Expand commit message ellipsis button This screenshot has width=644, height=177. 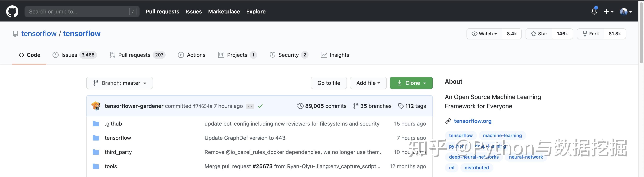point(250,106)
